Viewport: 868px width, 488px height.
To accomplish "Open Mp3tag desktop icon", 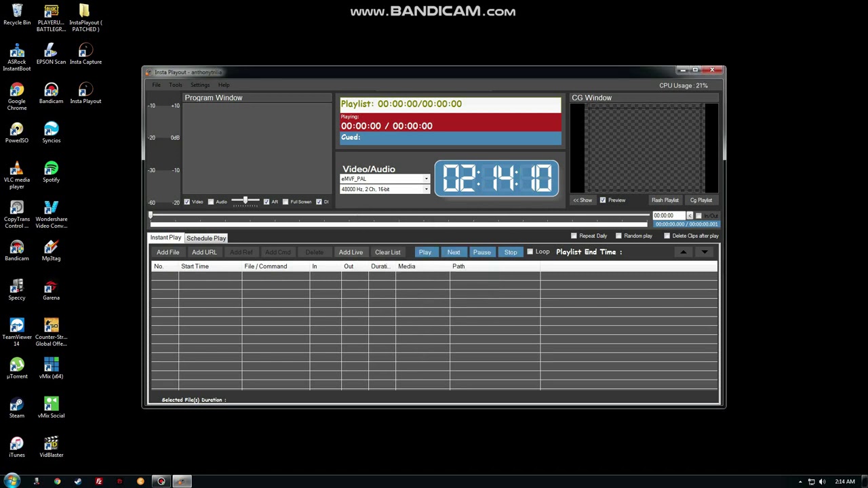I will (51, 251).
